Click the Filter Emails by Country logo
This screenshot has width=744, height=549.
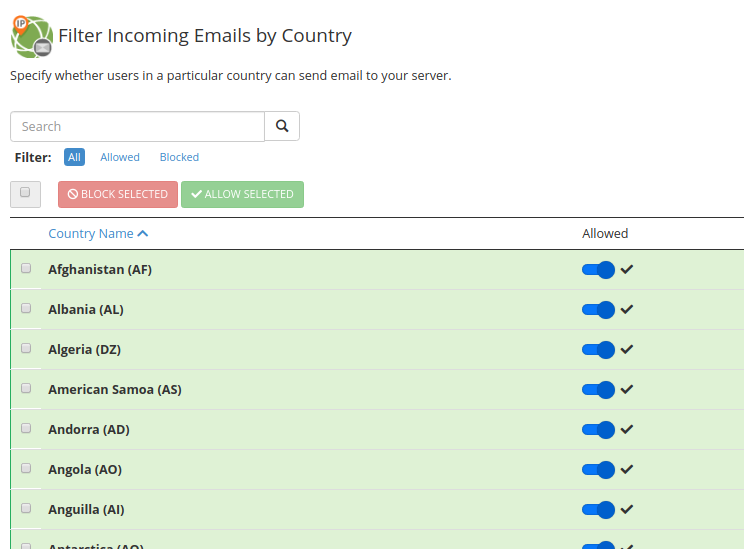click(x=31, y=37)
